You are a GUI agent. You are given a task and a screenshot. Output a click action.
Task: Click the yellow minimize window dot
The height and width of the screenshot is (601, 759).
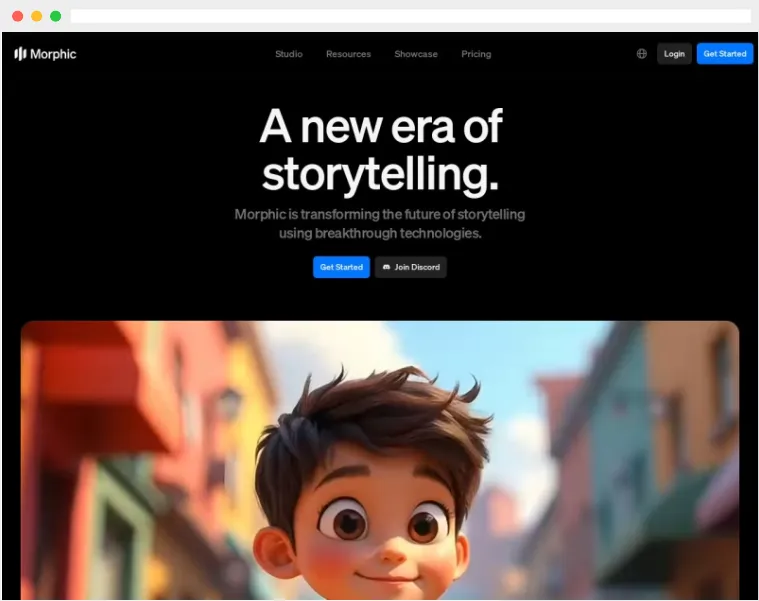tap(36, 16)
